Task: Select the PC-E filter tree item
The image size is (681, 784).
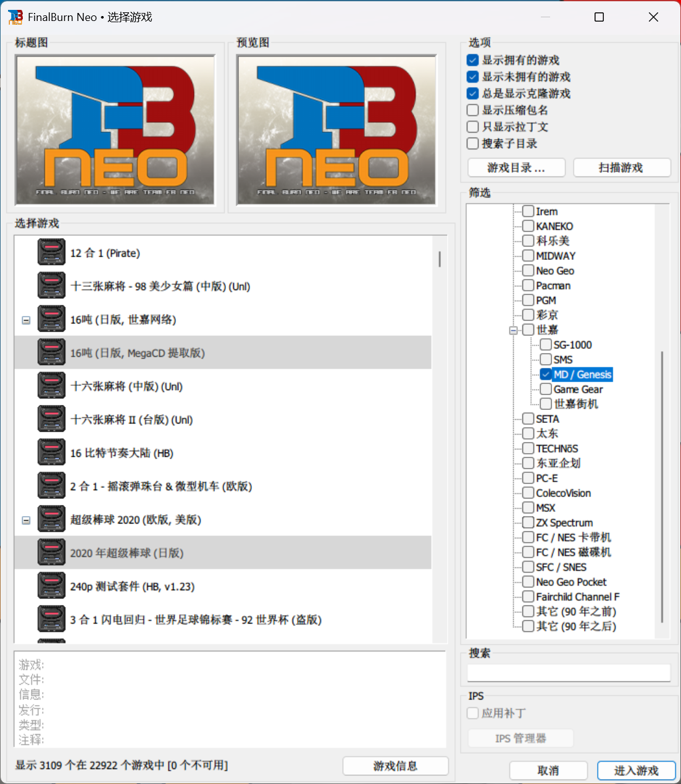Action: [x=547, y=478]
